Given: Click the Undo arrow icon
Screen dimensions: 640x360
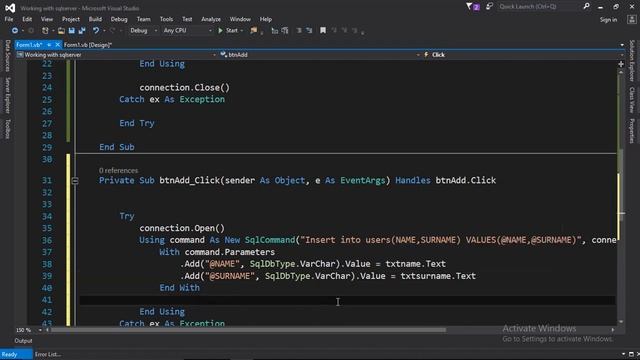Looking at the screenshot, I should [96, 31].
